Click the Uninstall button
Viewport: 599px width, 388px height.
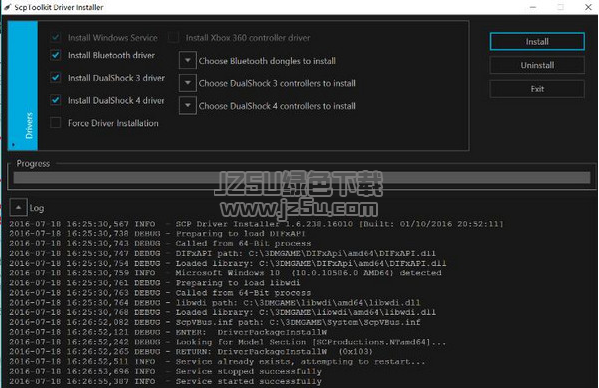[x=537, y=65]
